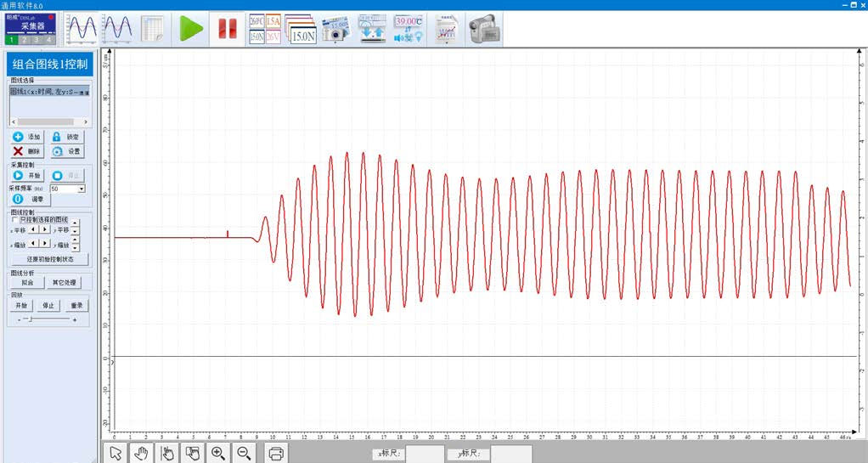
Task: Click the printer icon below the graph
Action: (276, 453)
